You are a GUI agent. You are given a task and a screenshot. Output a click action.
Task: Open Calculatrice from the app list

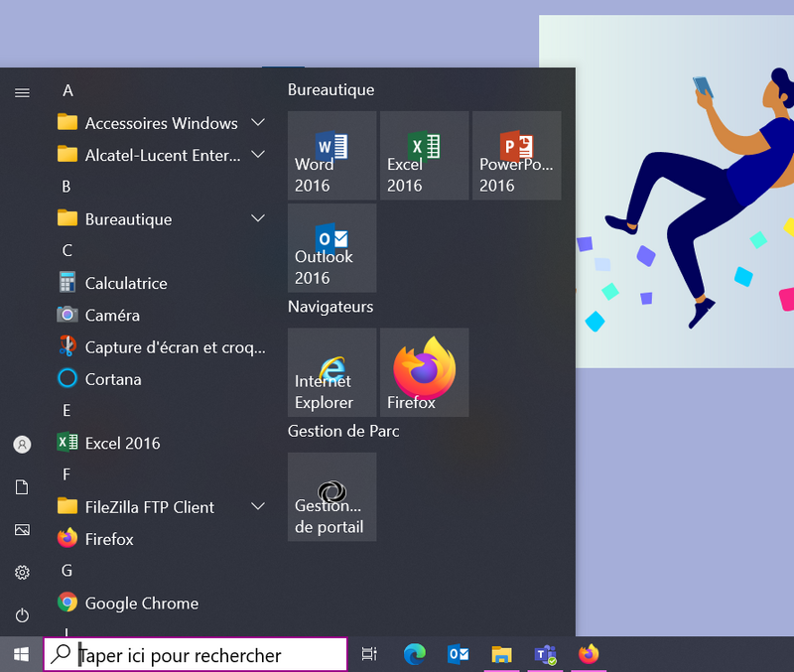(x=126, y=283)
